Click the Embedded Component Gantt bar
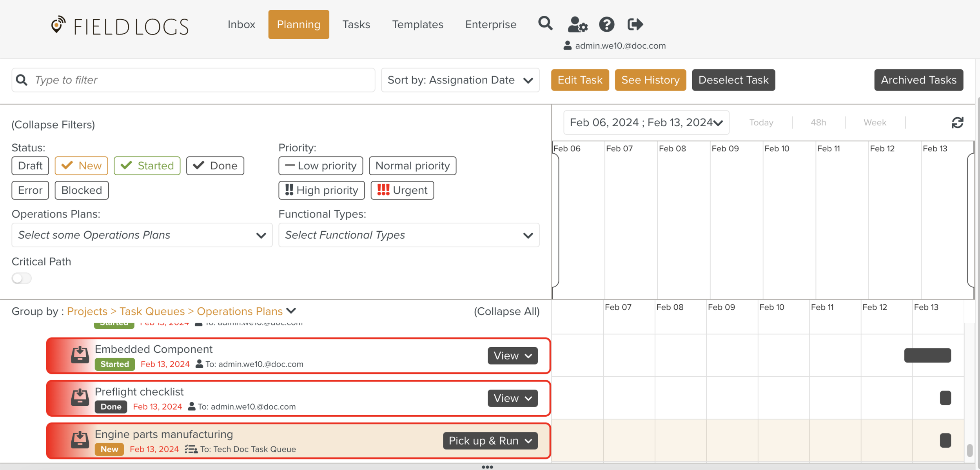The height and width of the screenshot is (470, 980). coord(927,355)
